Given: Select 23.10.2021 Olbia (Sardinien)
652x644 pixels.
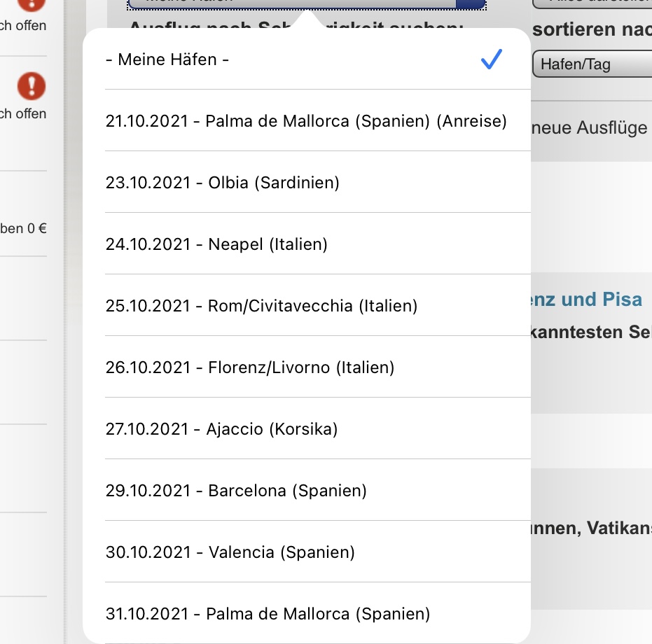Looking at the screenshot, I should 223,183.
